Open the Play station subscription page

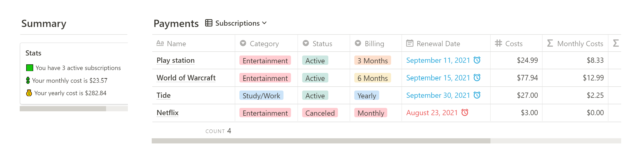[x=175, y=60]
